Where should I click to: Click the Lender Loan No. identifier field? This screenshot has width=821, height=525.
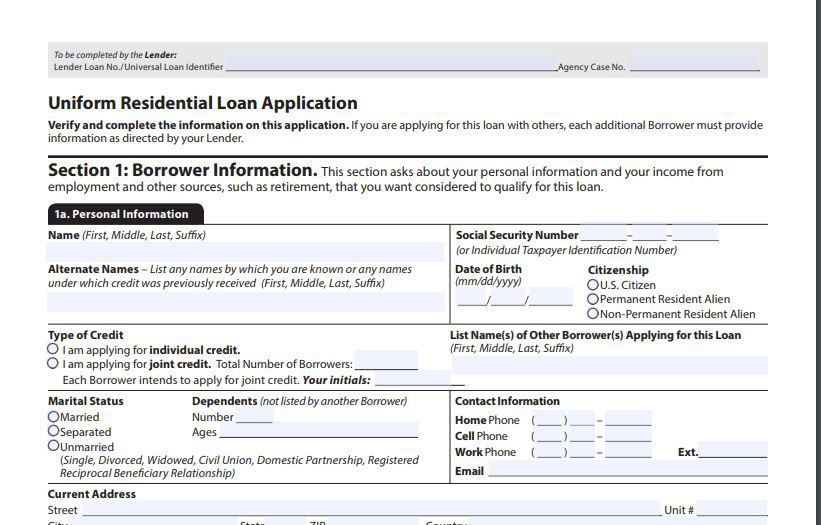pyautogui.click(x=390, y=67)
